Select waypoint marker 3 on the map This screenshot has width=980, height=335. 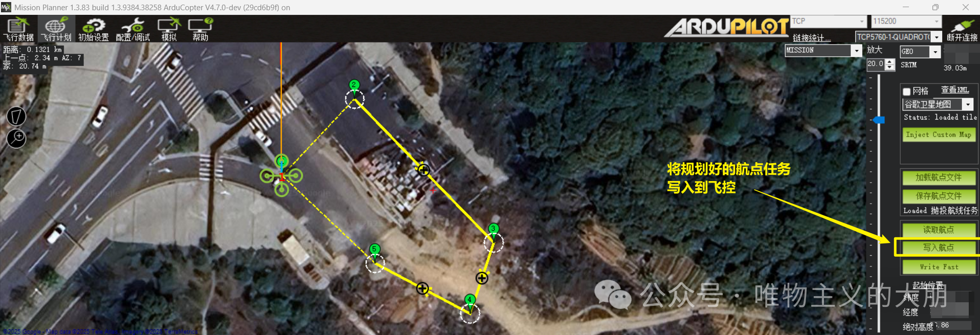pyautogui.click(x=494, y=230)
